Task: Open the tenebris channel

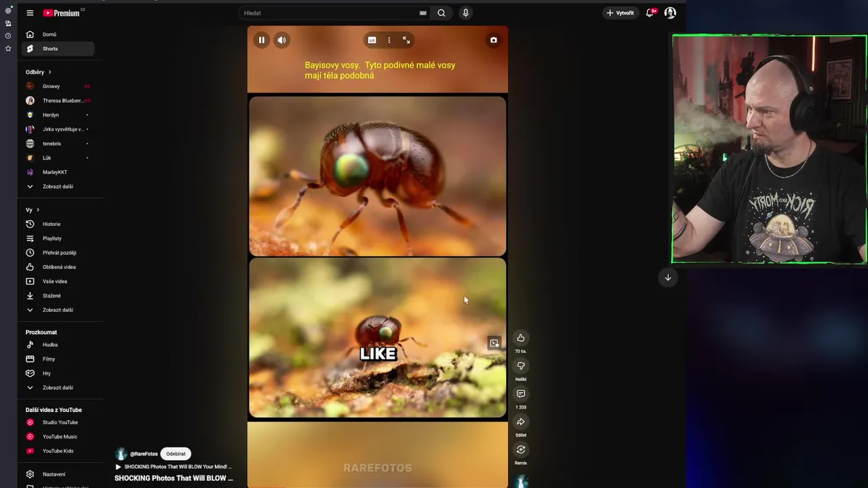Action: coord(58,144)
